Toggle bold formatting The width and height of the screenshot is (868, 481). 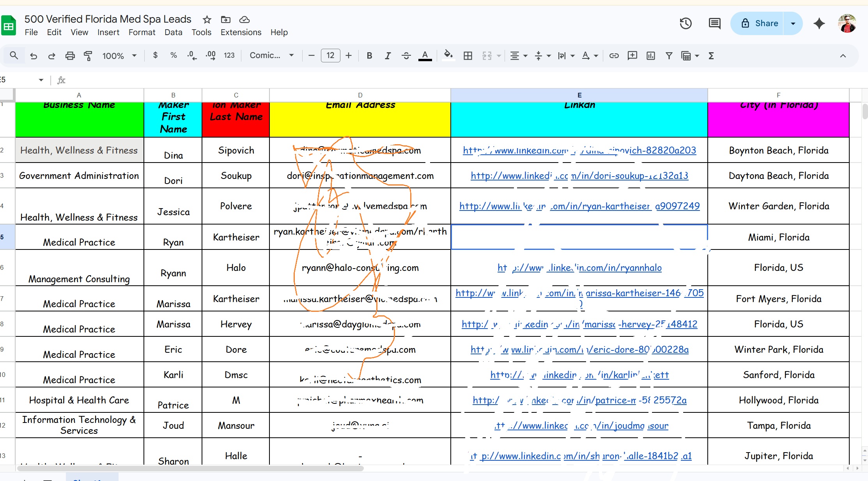click(x=369, y=56)
